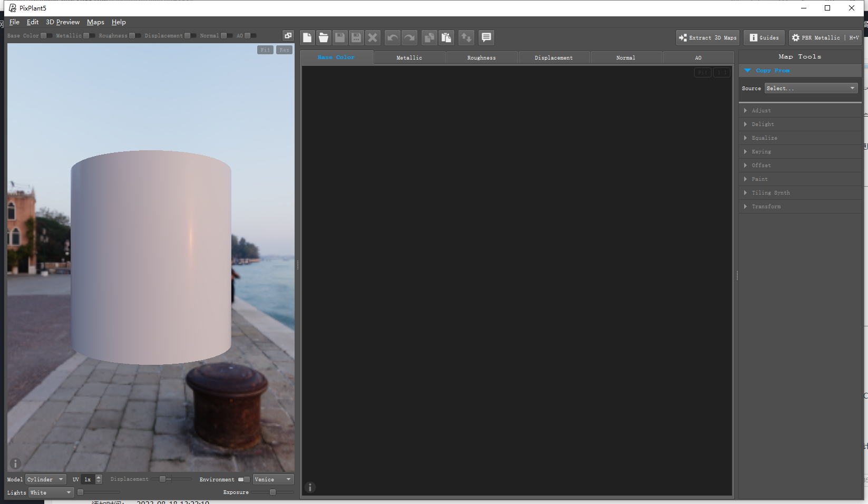Click the Lights intensity slider handle
This screenshot has width=868, height=504.
[80, 492]
